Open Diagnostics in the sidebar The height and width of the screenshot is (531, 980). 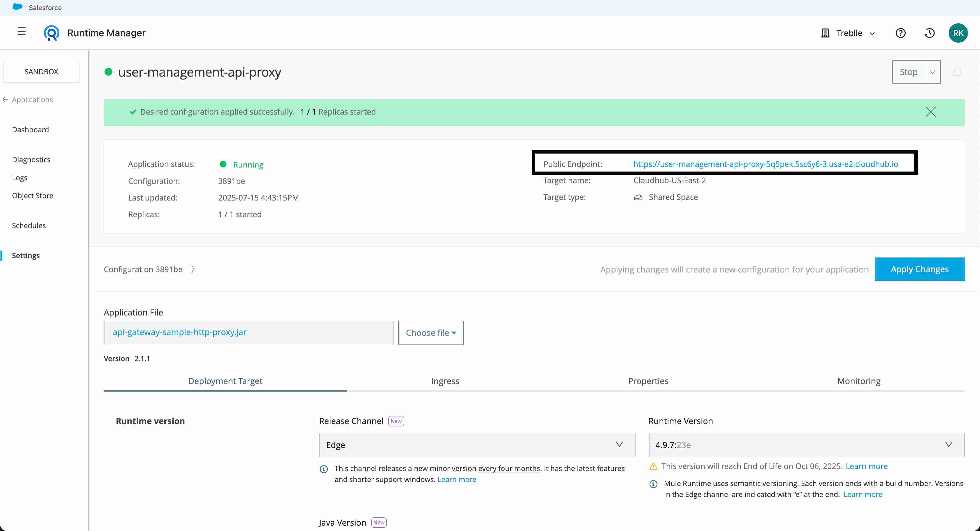coord(31,160)
